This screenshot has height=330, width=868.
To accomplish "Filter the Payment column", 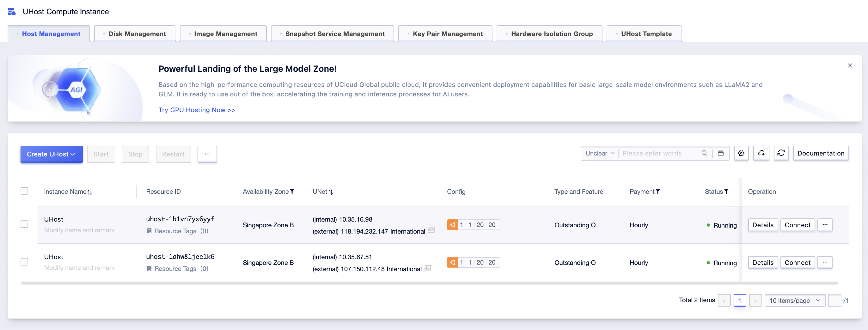I will [x=658, y=192].
